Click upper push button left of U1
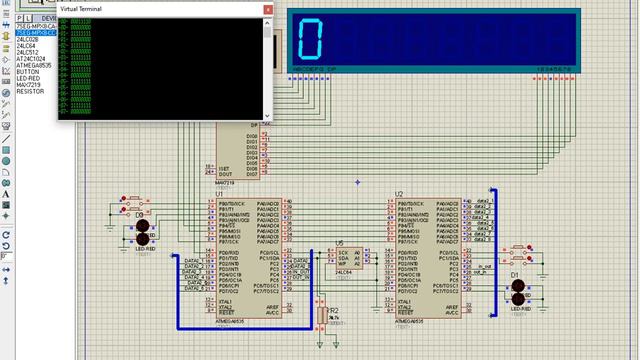The height and width of the screenshot is (360, 640). tap(135, 199)
